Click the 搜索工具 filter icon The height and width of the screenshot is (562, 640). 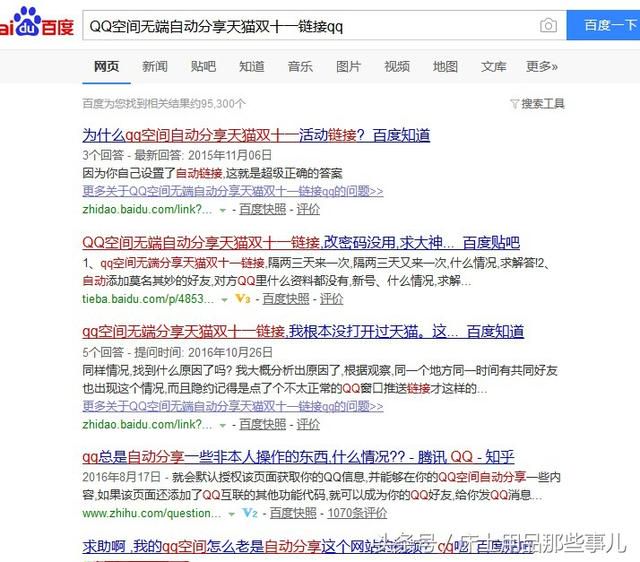click(514, 104)
